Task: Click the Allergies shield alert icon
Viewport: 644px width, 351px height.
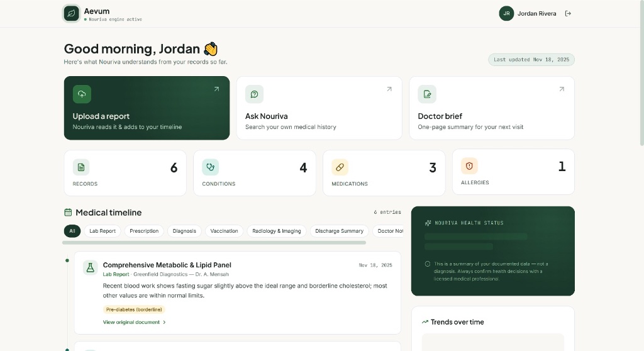Action: pos(469,166)
